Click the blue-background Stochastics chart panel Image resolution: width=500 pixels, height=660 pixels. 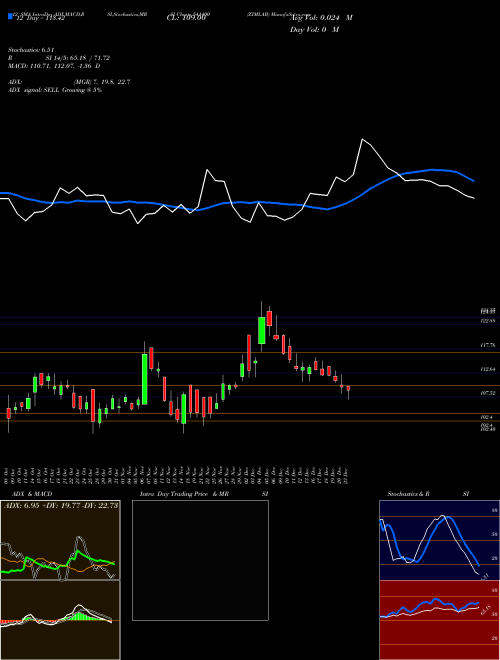[439, 540]
